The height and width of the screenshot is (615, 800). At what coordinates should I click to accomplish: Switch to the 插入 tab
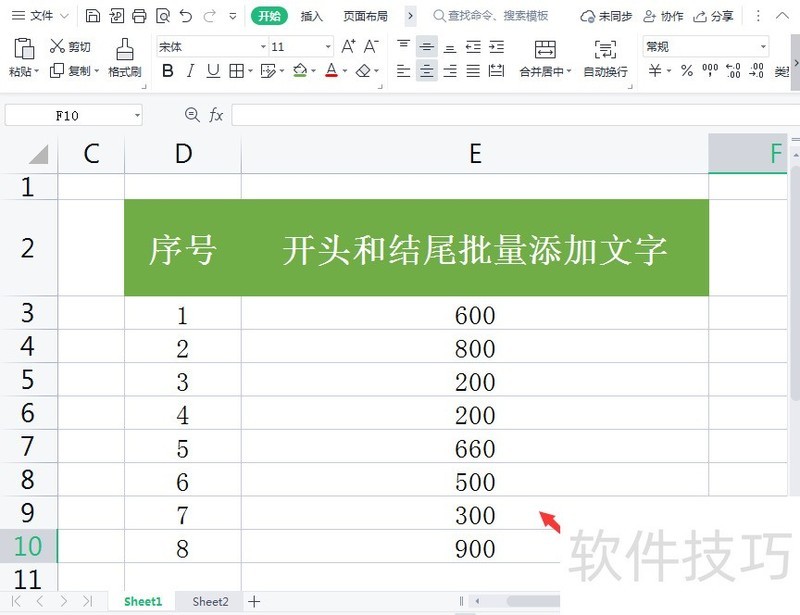click(x=311, y=16)
